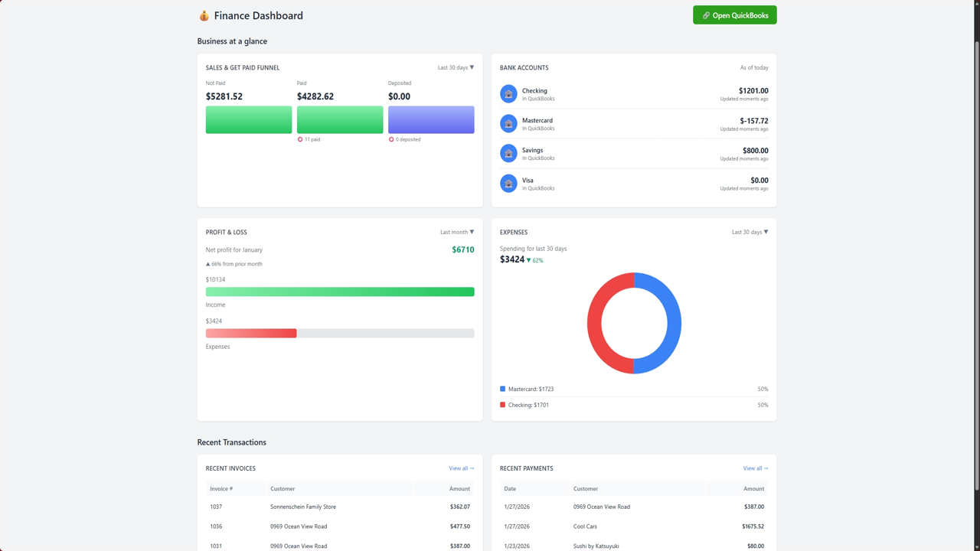Click the "Mastercard: $1723" legend label
The width and height of the screenshot is (980, 551).
[x=531, y=389]
